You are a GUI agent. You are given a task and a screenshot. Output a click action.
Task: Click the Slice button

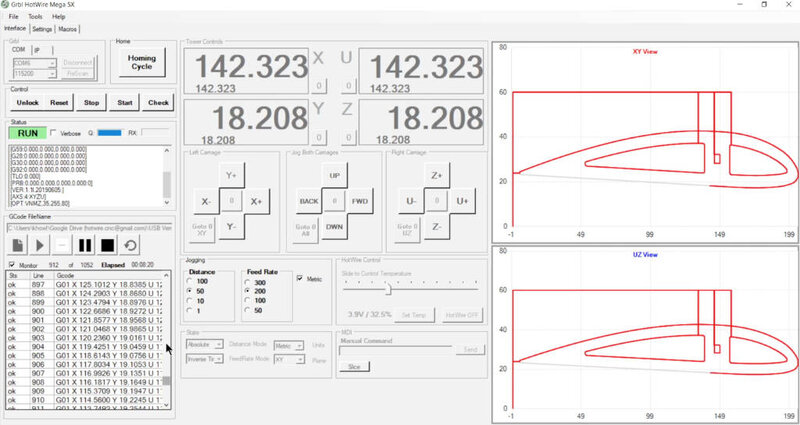pyautogui.click(x=354, y=367)
